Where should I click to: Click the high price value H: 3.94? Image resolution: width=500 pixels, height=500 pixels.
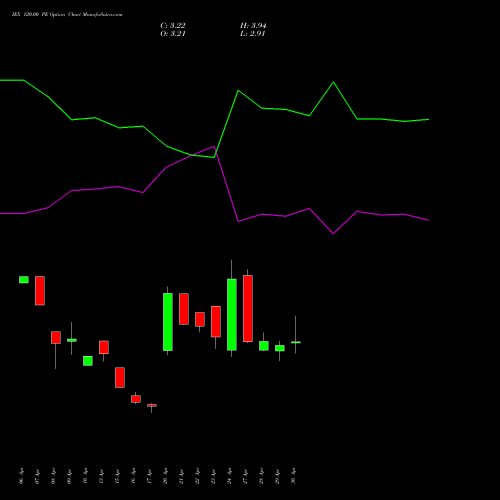pos(253,26)
